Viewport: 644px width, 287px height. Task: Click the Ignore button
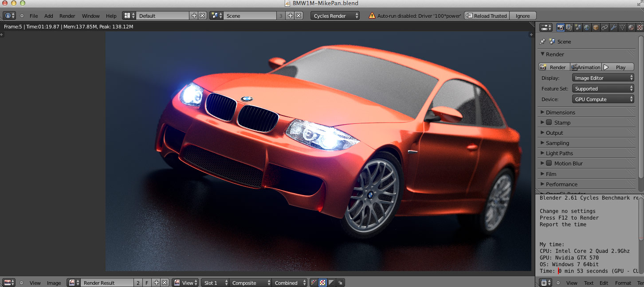point(522,16)
